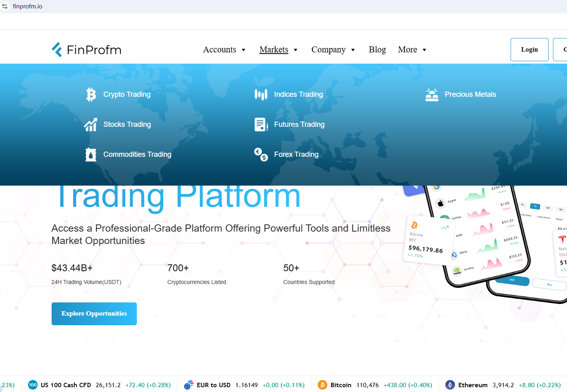This screenshot has width=567, height=392.
Task: Click the candlestick icon for Indices Trading
Action: click(261, 94)
